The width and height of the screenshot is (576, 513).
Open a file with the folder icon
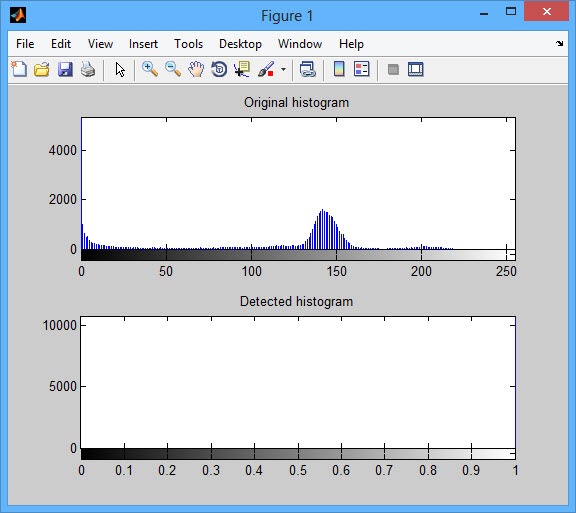click(42, 69)
